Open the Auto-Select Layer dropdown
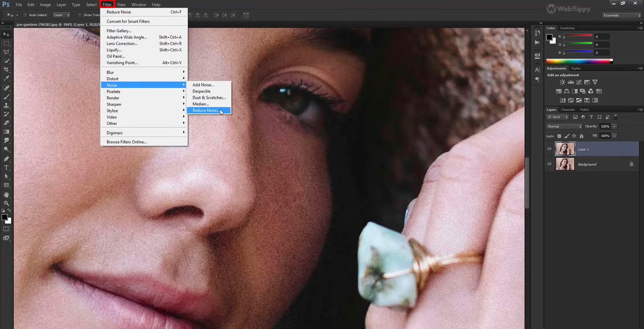 pos(61,15)
